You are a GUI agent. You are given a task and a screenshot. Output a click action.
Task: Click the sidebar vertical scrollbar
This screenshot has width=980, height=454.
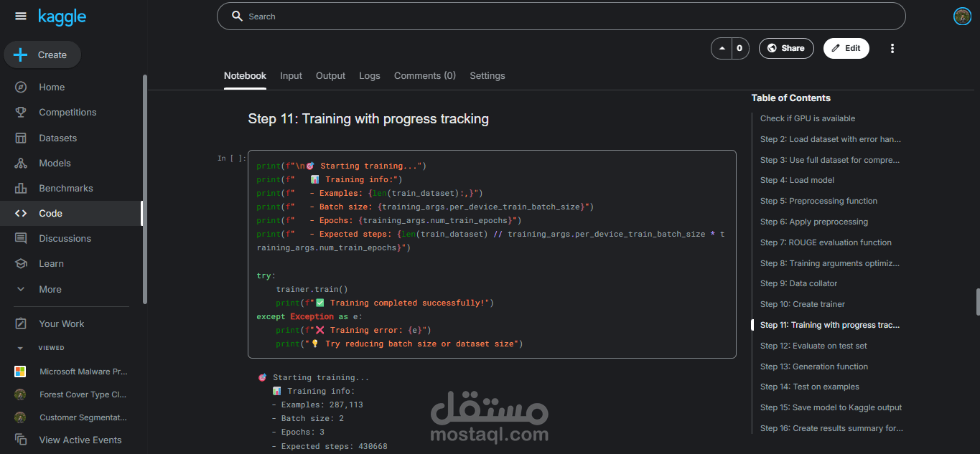tap(145, 189)
